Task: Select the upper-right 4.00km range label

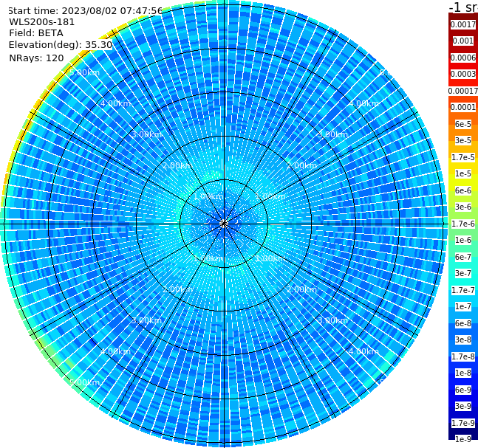Action: click(x=363, y=103)
